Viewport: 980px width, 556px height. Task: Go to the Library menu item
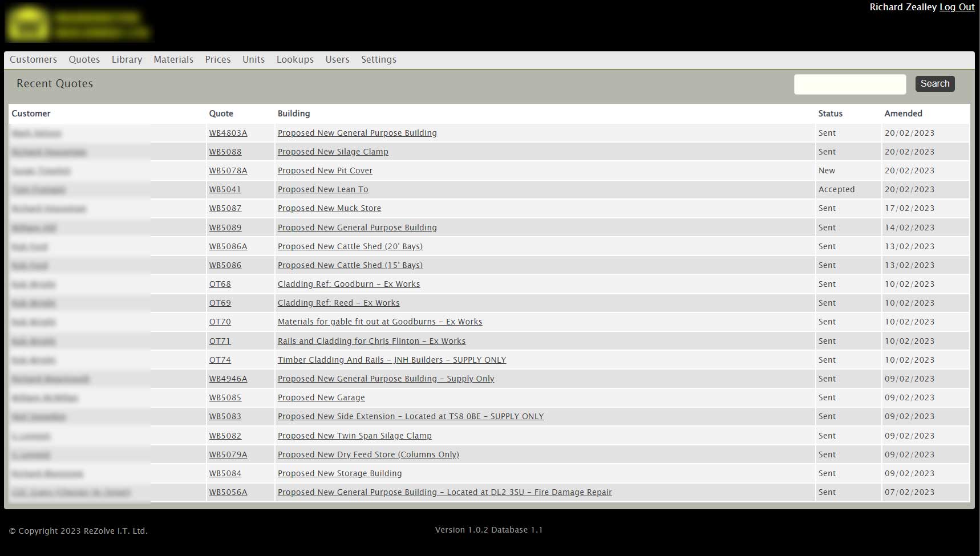coord(127,59)
